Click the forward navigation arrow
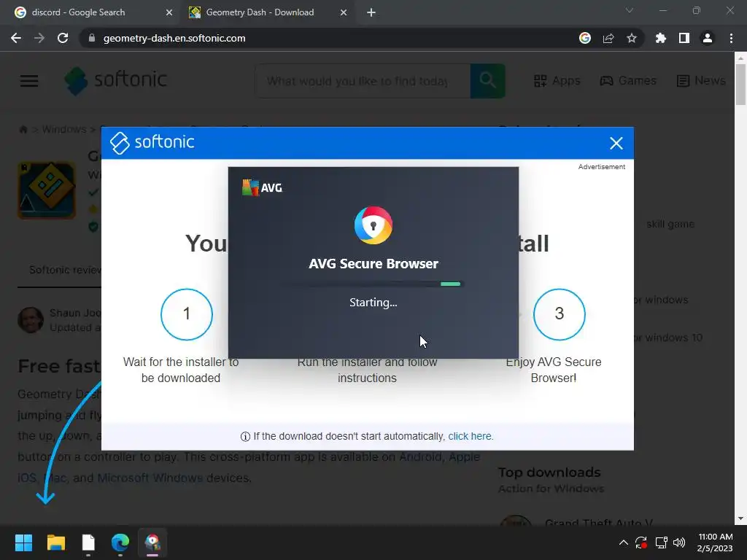Image resolution: width=747 pixels, height=560 pixels. [x=39, y=38]
